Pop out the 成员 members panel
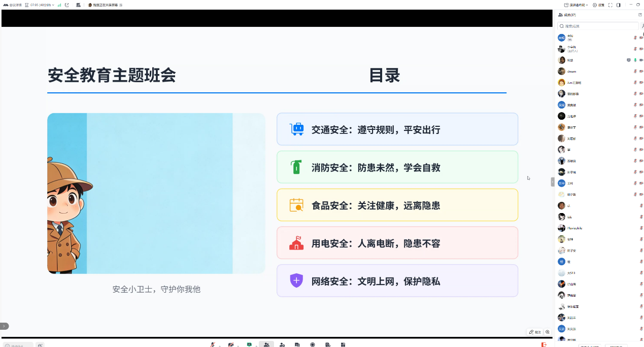 click(x=640, y=15)
